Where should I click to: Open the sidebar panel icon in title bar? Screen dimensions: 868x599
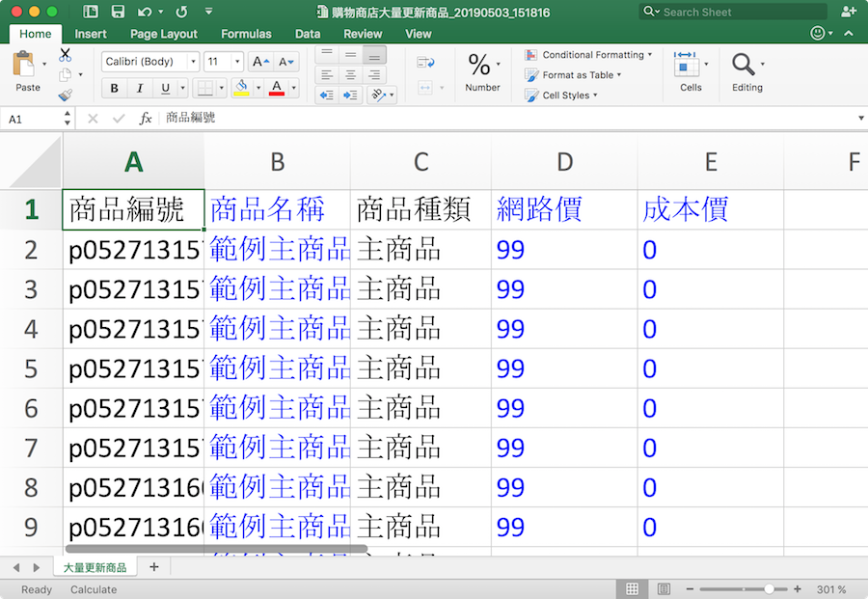click(x=91, y=12)
